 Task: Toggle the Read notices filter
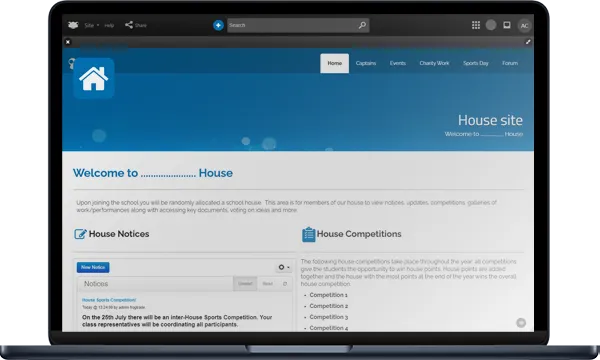click(x=267, y=284)
